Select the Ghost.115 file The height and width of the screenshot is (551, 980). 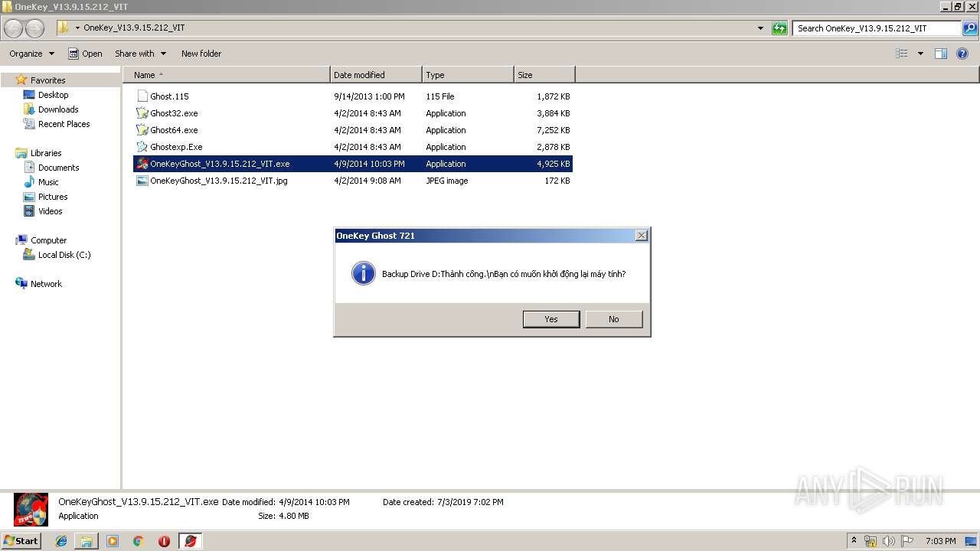(x=169, y=96)
